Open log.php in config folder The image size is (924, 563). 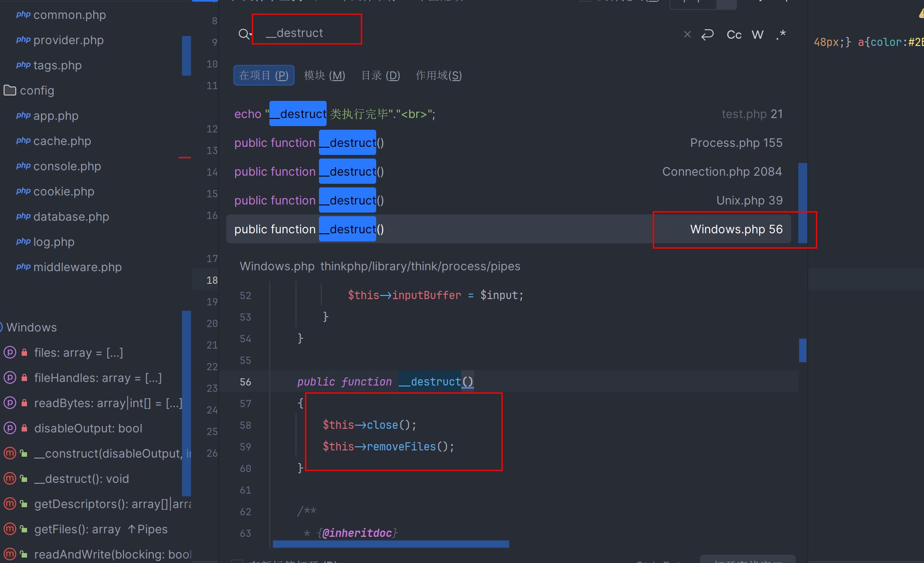(54, 242)
